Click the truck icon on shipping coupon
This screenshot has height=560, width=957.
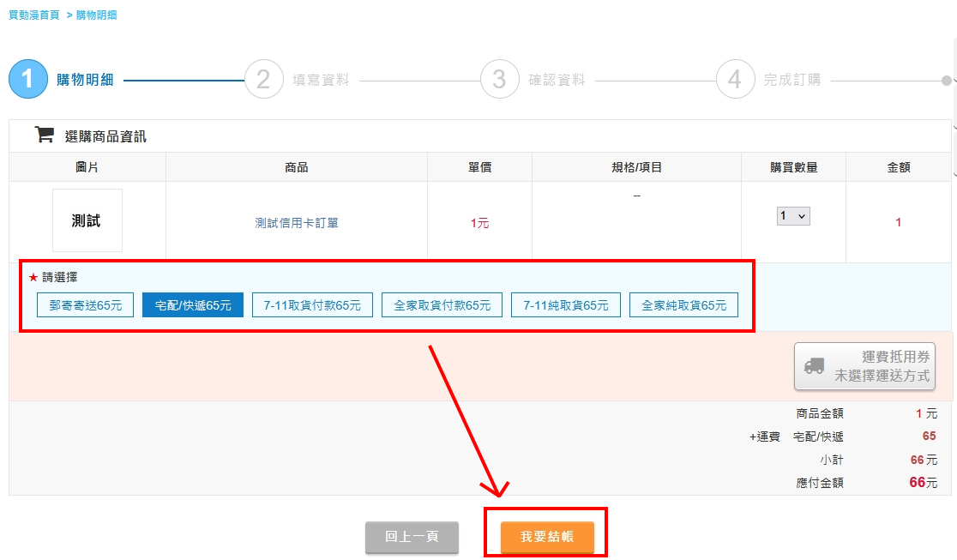pyautogui.click(x=815, y=366)
